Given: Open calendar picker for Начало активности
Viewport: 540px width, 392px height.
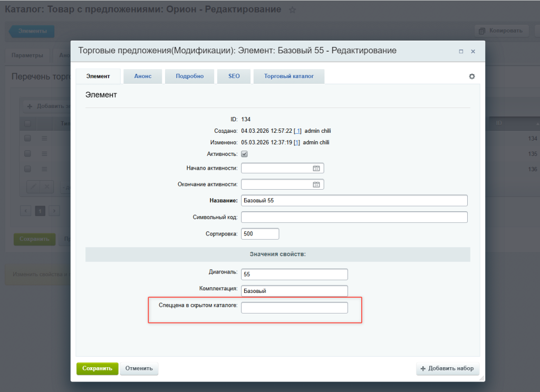Looking at the screenshot, I should click(x=316, y=169).
